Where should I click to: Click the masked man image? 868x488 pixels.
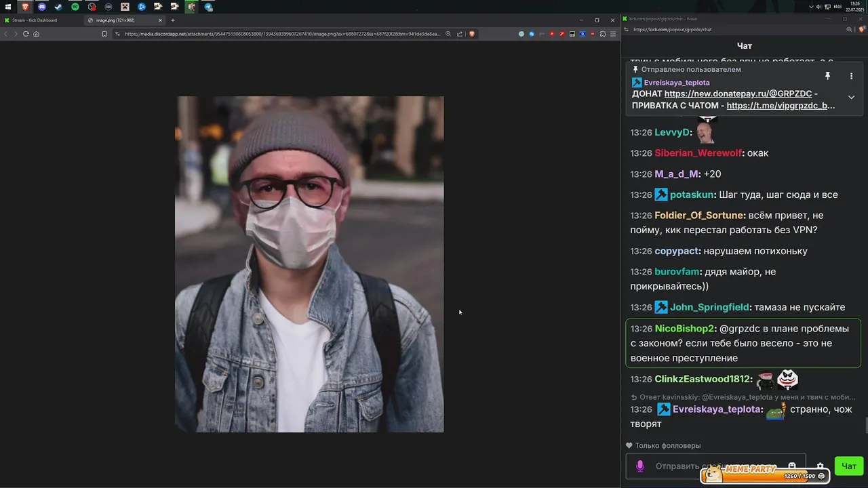point(309,264)
